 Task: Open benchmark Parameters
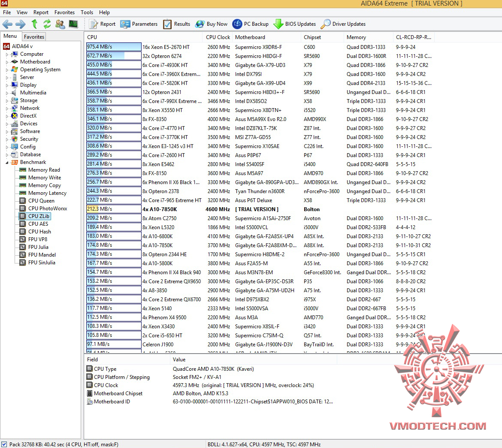coord(139,24)
